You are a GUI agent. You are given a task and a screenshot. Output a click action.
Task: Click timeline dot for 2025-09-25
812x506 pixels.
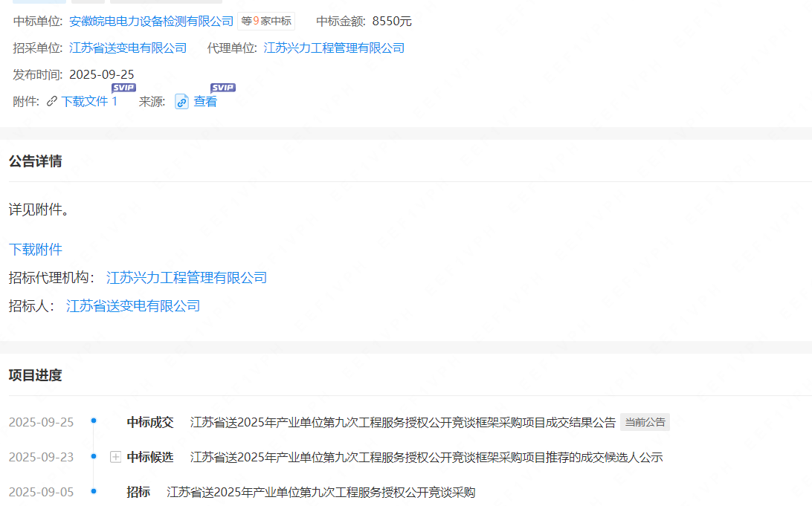(x=94, y=421)
